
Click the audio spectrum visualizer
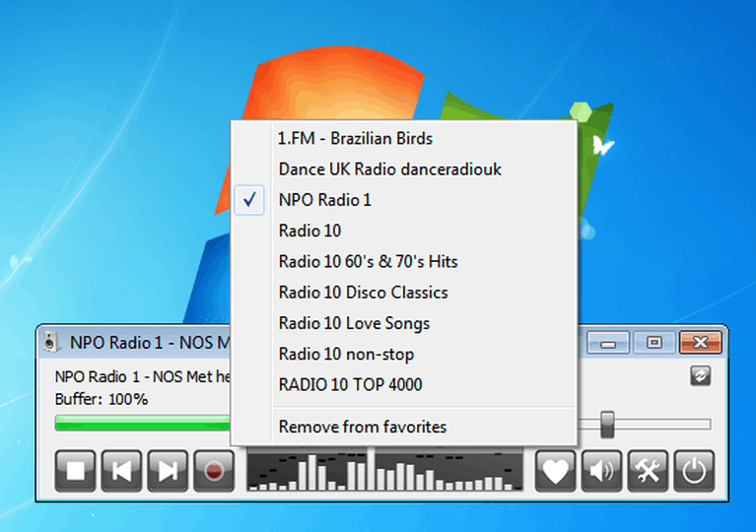384,471
